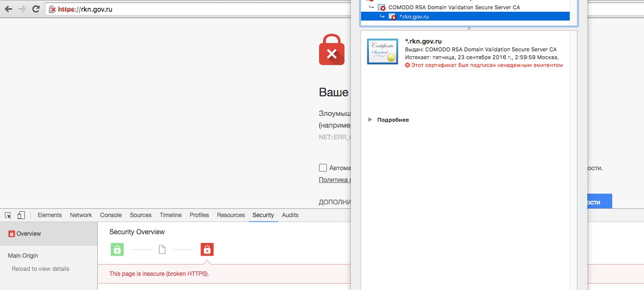The height and width of the screenshot is (290, 644).
Task: Click the Выдан issuer line
Action: pyautogui.click(x=481, y=49)
